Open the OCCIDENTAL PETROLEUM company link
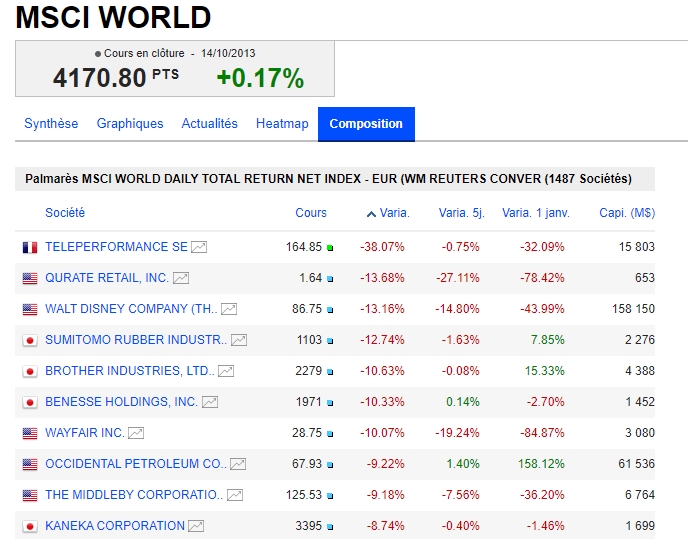 (x=136, y=464)
